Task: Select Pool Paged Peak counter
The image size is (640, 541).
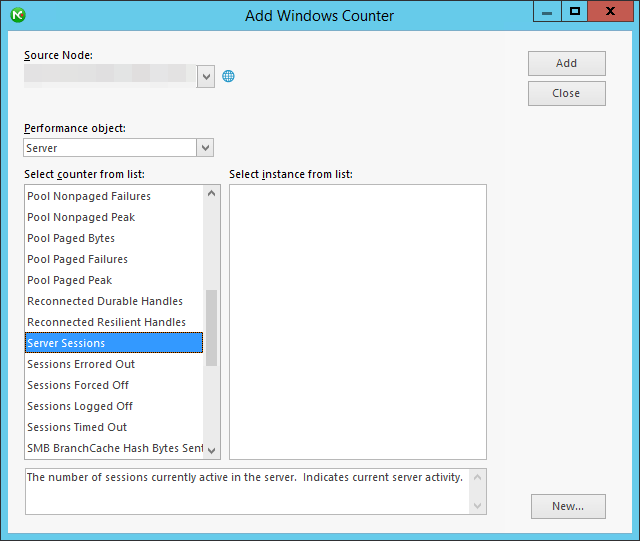Action: [x=114, y=280]
